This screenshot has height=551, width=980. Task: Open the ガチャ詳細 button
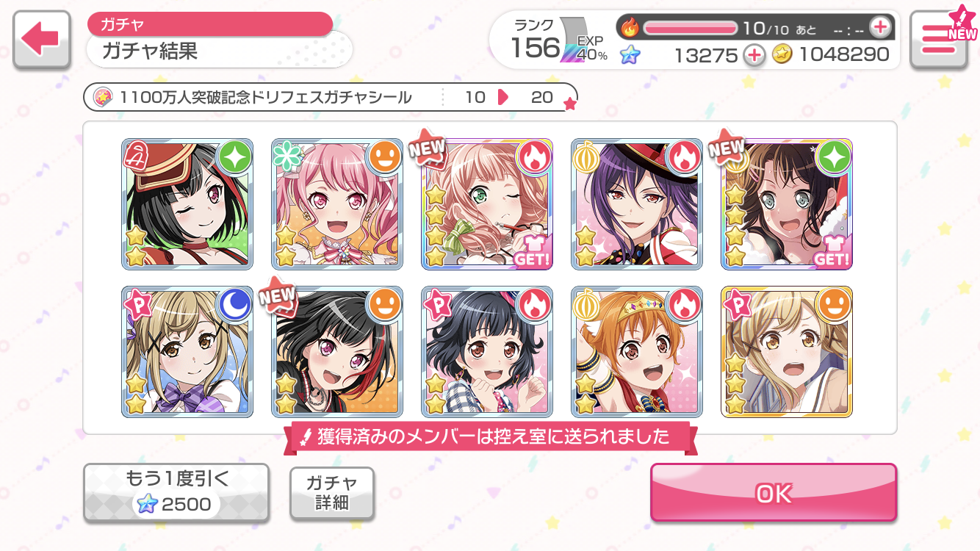click(x=332, y=493)
